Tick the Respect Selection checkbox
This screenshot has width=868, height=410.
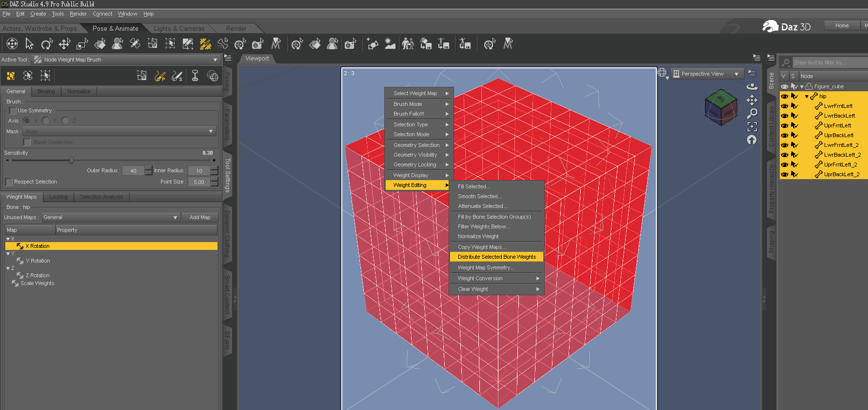click(9, 182)
